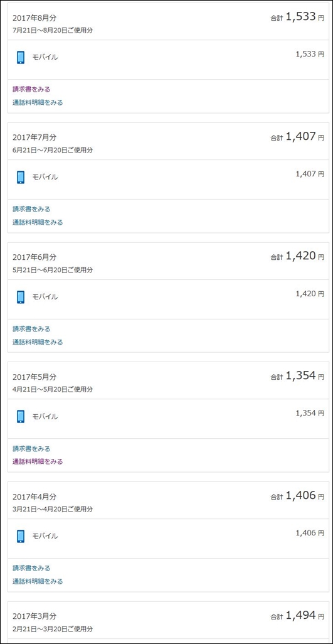Select the 2017年3月分 billing header

coord(34,616)
